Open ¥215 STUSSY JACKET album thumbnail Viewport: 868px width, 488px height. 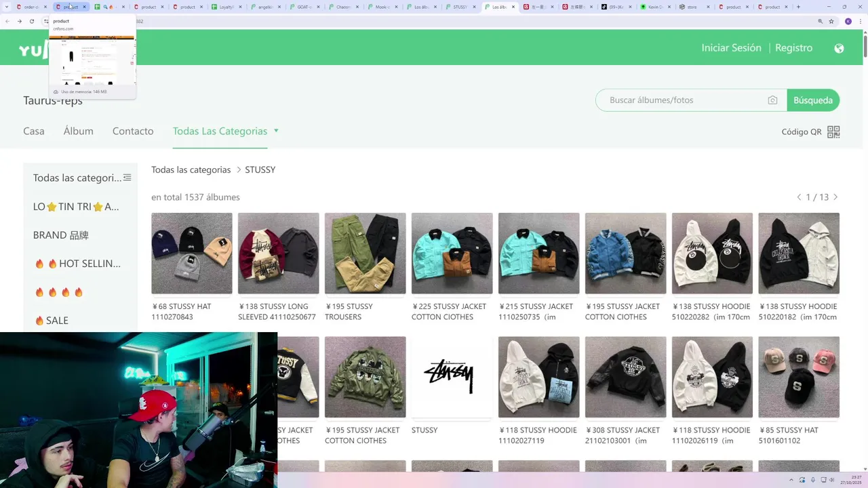tap(539, 253)
